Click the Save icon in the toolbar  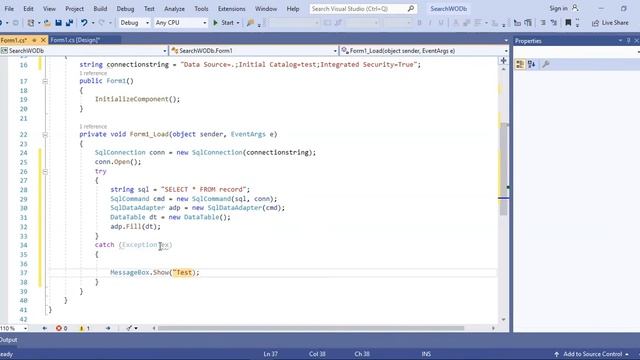(x=58, y=23)
